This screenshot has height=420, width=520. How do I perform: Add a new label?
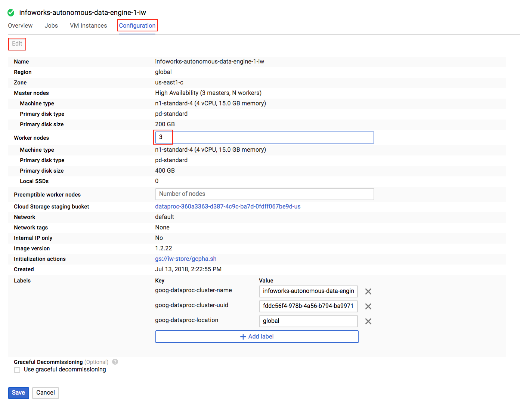[257, 337]
